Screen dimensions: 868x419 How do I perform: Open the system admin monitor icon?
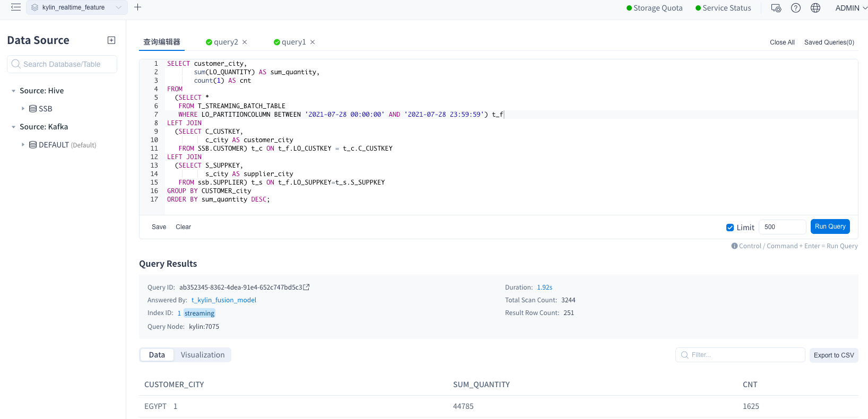tap(776, 8)
